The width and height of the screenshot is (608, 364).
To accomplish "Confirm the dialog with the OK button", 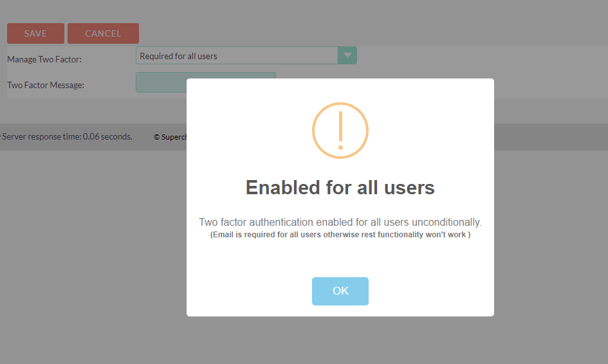I will tap(340, 291).
